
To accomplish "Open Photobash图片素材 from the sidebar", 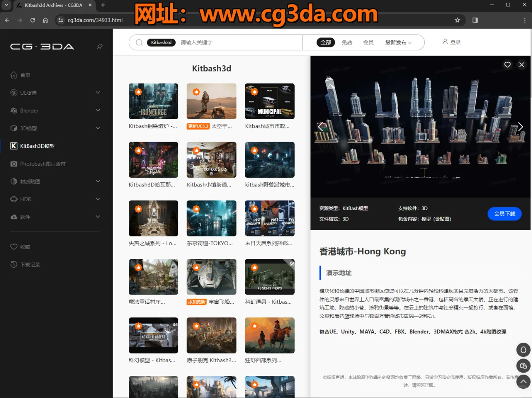I will [x=15, y=164].
